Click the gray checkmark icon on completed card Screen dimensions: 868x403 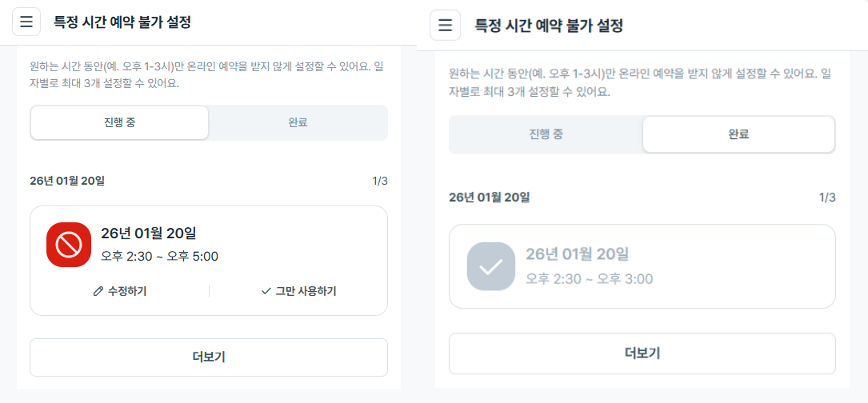[x=490, y=266]
